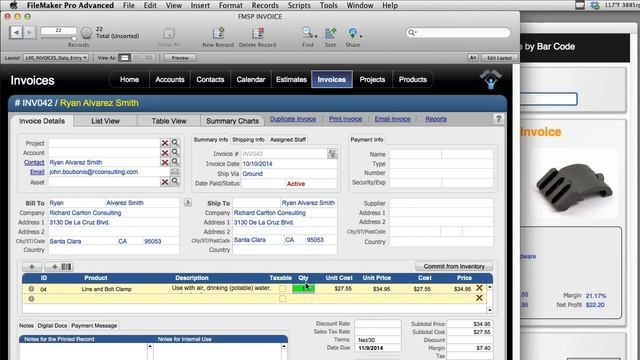Click Commit from Inventory button
This screenshot has height=360, width=640.
click(454, 266)
